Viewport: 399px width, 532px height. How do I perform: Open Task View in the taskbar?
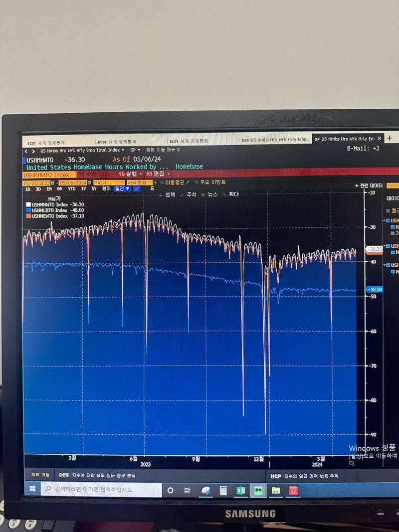pyautogui.click(x=188, y=490)
